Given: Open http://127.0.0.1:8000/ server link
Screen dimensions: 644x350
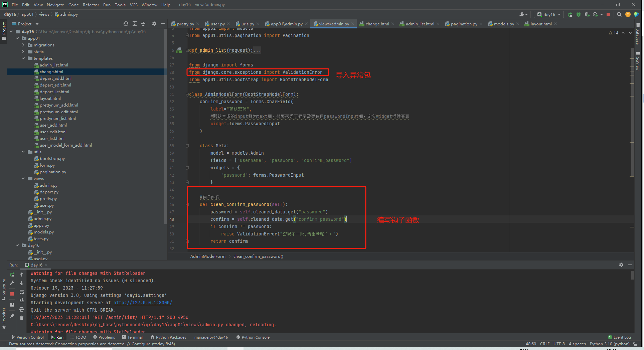Looking at the screenshot, I should point(143,303).
